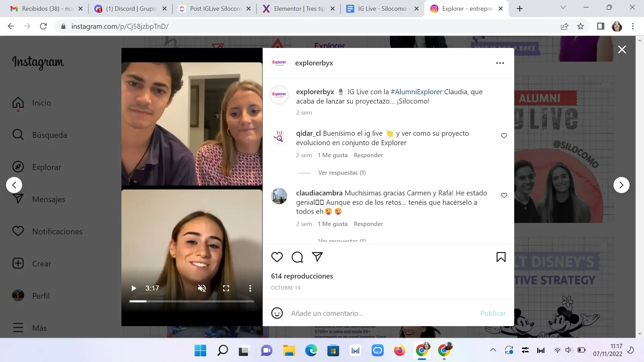Focus the Añade un comentario field
This screenshot has height=362, width=644.
382,313
